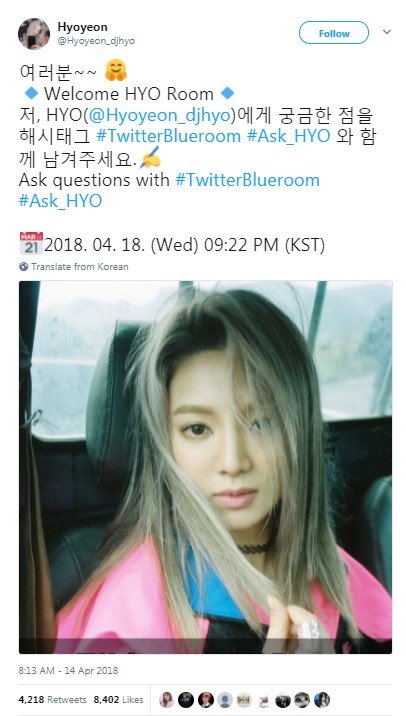The image size is (406, 716).
Task: Open first #TwitterBlueroom hashtag in Korean text
Action: click(168, 136)
